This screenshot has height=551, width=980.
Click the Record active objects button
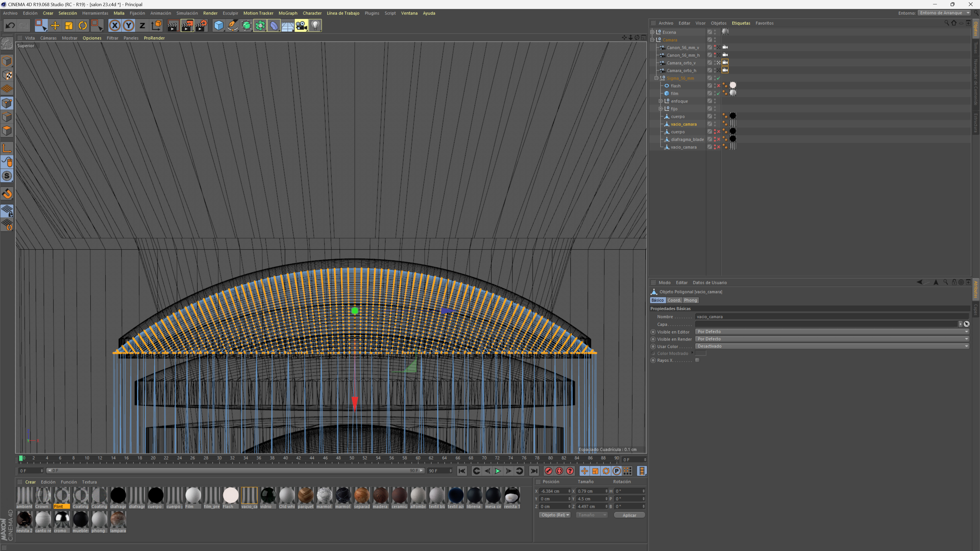[548, 471]
